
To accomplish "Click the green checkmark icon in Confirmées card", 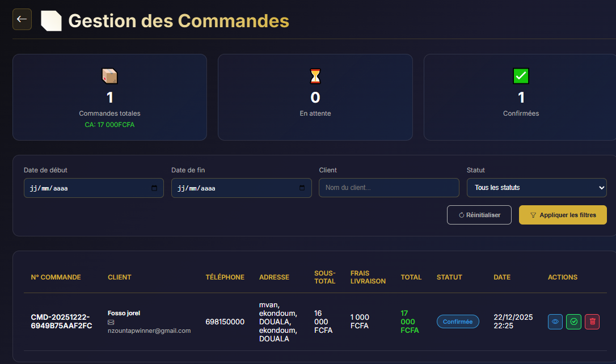I will [521, 76].
